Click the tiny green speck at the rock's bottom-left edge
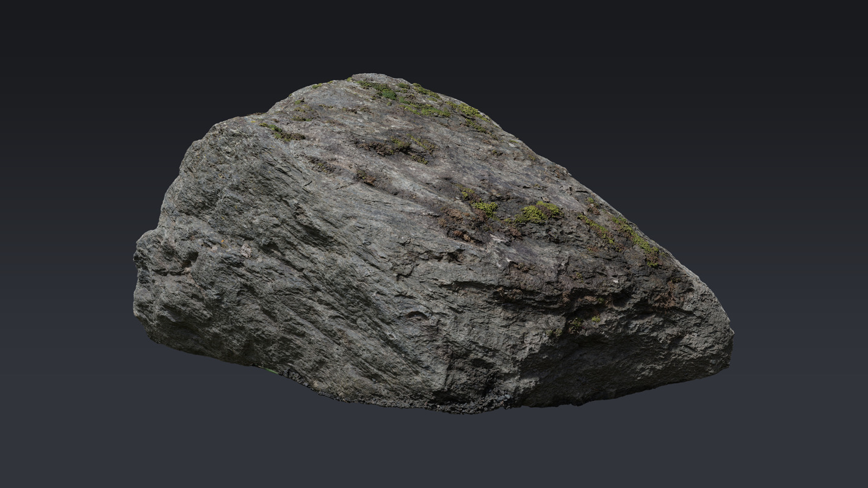868x488 pixels. (269, 369)
